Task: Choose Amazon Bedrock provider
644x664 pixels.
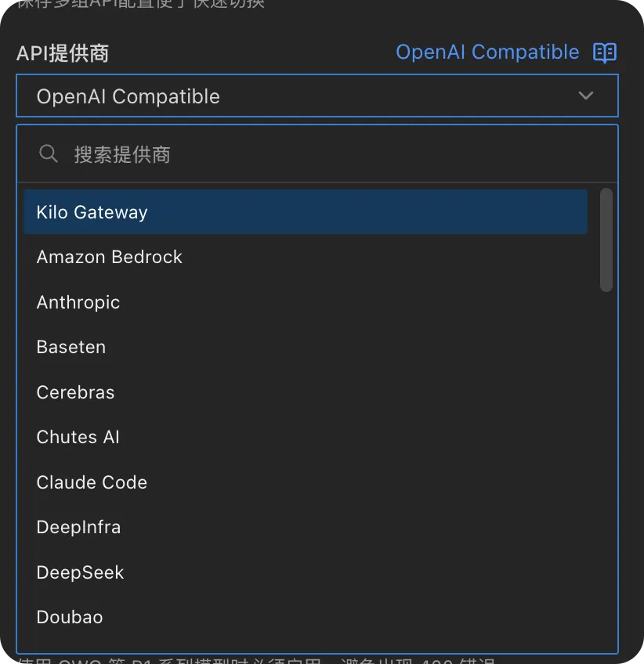Action: click(110, 257)
